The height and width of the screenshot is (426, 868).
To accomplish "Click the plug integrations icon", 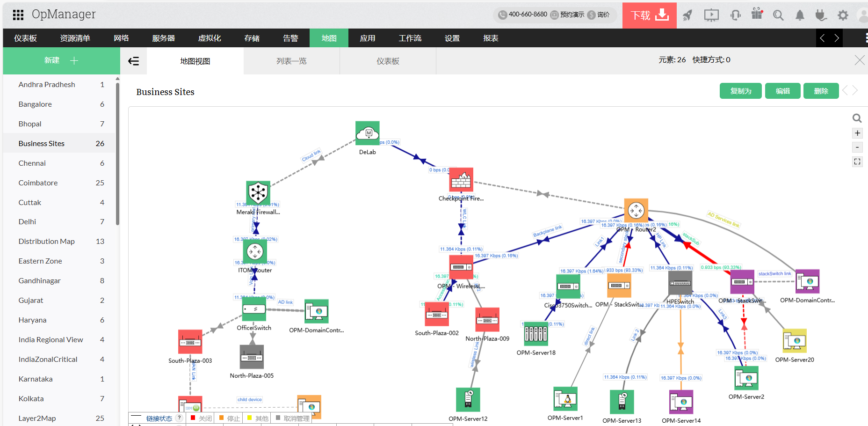I will point(821,15).
